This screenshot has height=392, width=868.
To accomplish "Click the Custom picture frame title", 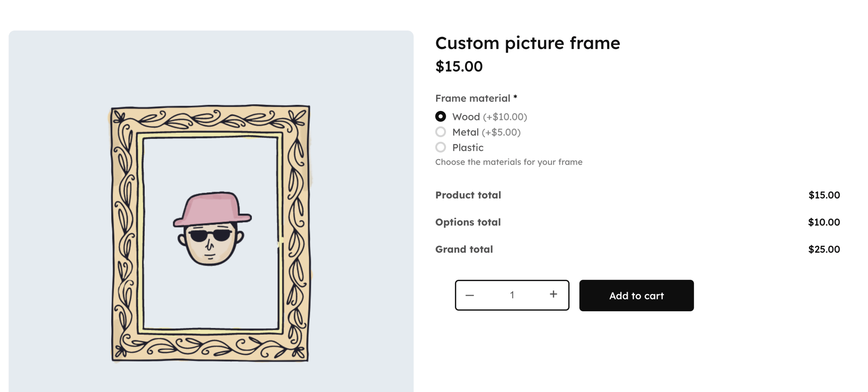I will click(527, 43).
